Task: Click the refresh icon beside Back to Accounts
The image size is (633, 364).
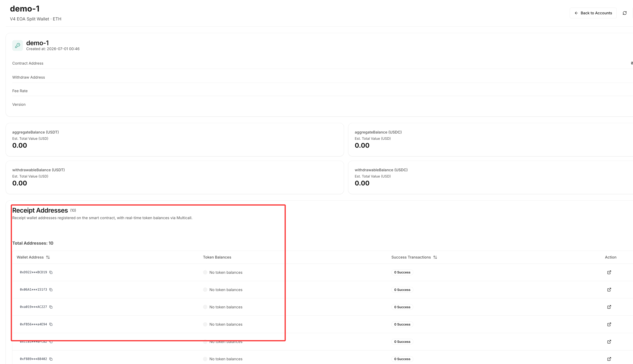Action: [x=625, y=13]
